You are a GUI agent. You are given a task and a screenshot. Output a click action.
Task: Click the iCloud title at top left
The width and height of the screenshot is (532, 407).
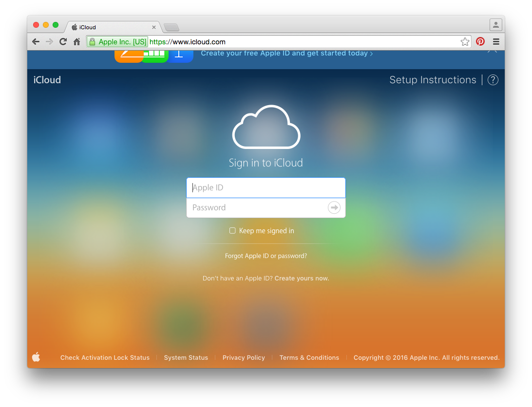click(47, 80)
